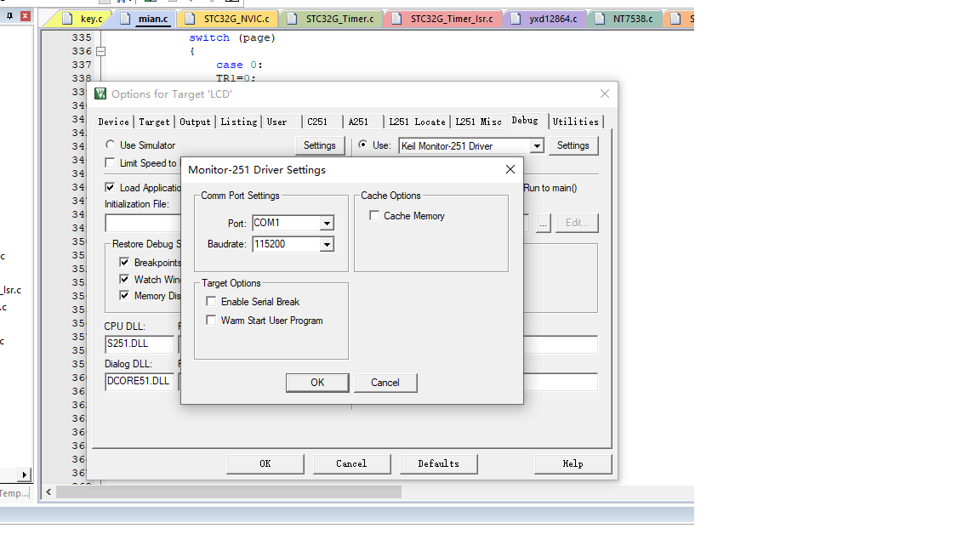
Task: Open the Baudrate 115200 dropdown
Action: pyautogui.click(x=327, y=244)
